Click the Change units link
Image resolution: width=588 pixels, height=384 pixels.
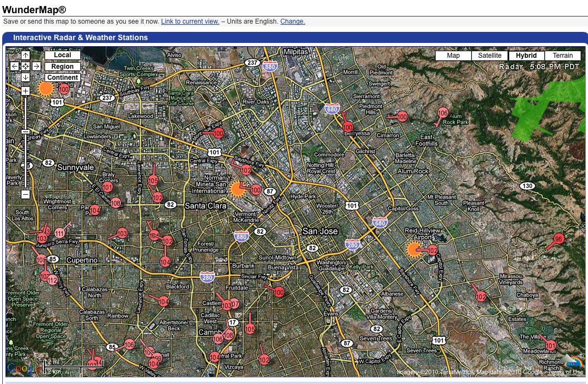coord(293,21)
